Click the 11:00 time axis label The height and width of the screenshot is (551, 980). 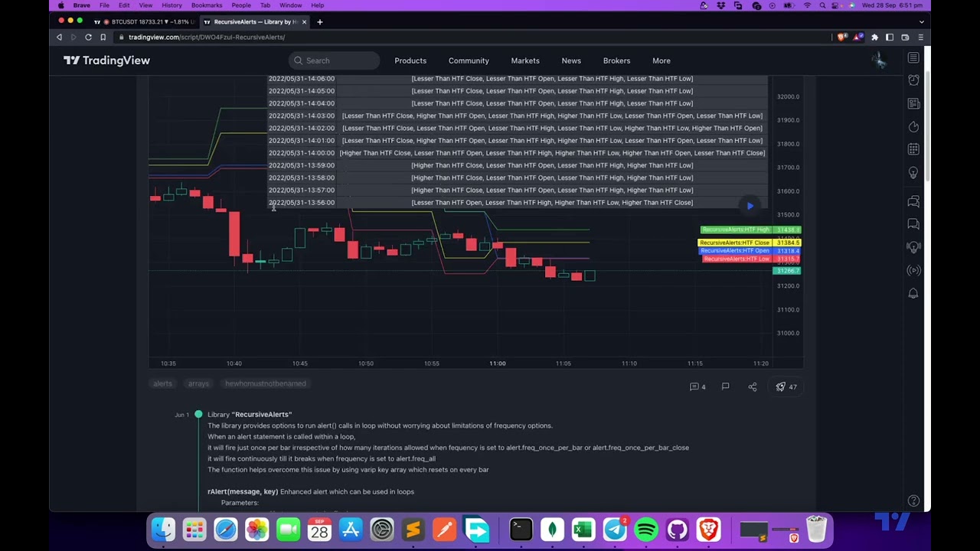point(498,364)
